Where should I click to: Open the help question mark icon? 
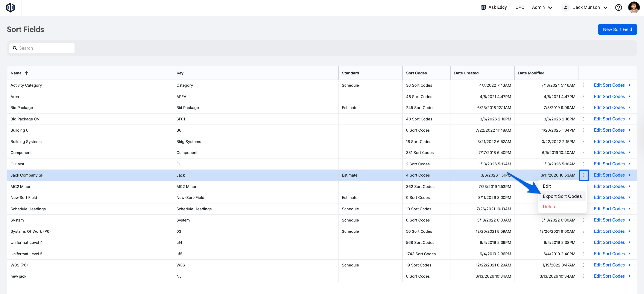tap(618, 8)
